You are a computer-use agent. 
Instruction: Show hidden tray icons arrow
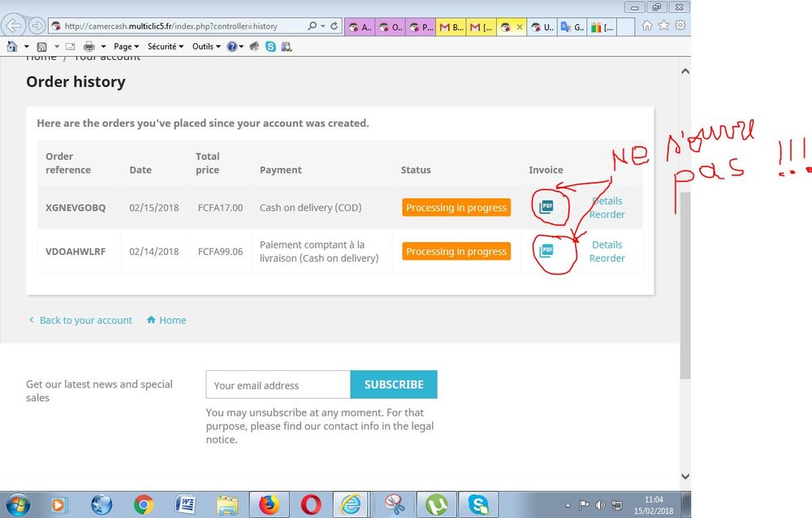568,505
